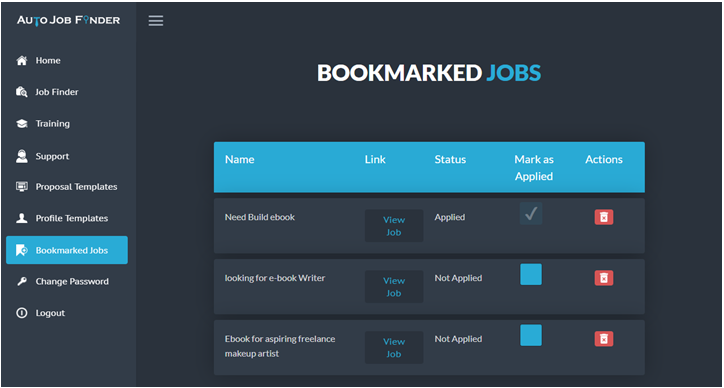View Job for Need Build ebook
Viewport: 724px width, 388px height.
394,226
